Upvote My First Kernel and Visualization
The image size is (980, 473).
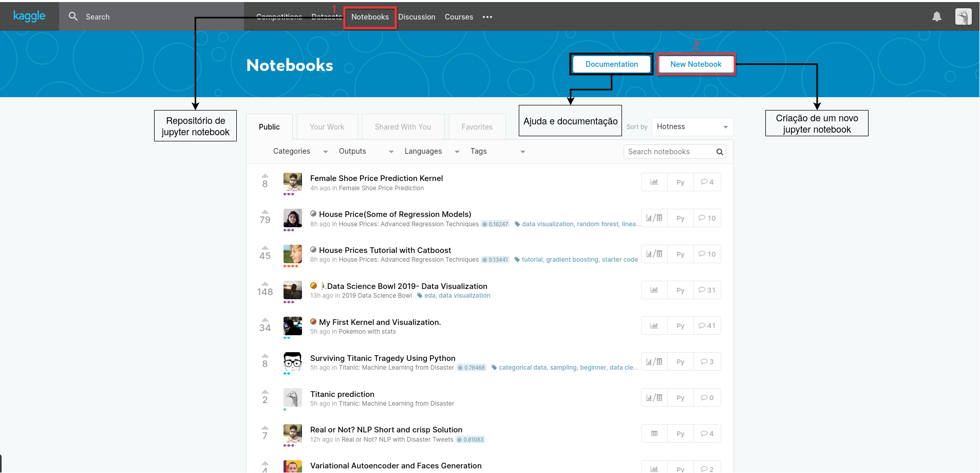(x=265, y=320)
